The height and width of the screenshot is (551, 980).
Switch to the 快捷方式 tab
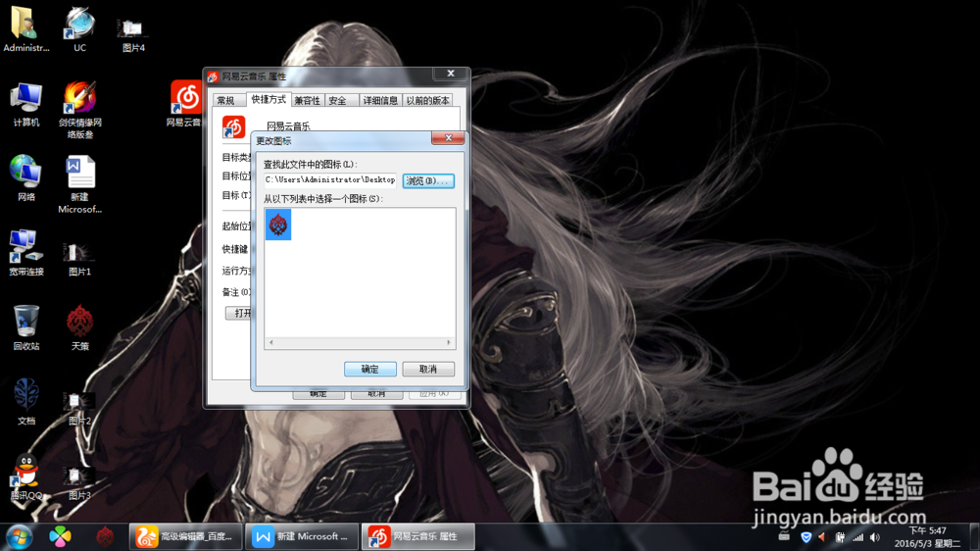269,99
